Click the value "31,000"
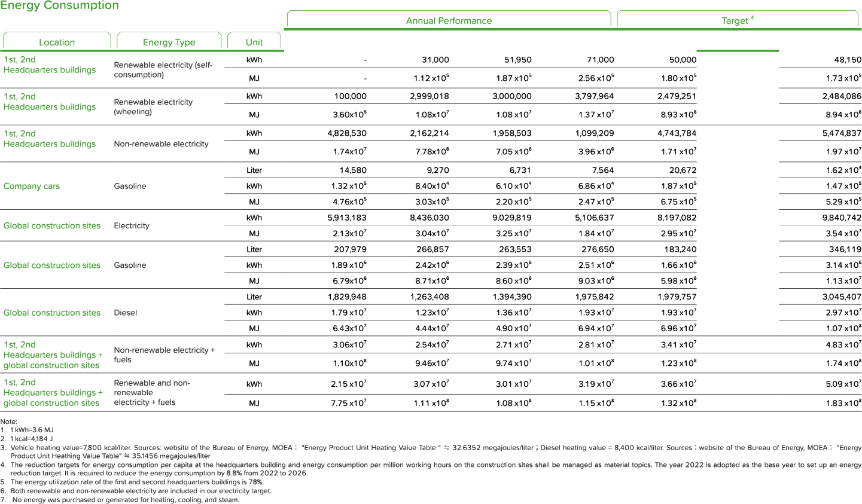 click(435, 60)
